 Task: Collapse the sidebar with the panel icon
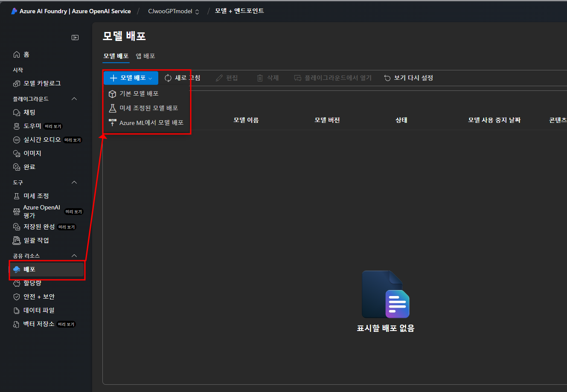pyautogui.click(x=75, y=38)
